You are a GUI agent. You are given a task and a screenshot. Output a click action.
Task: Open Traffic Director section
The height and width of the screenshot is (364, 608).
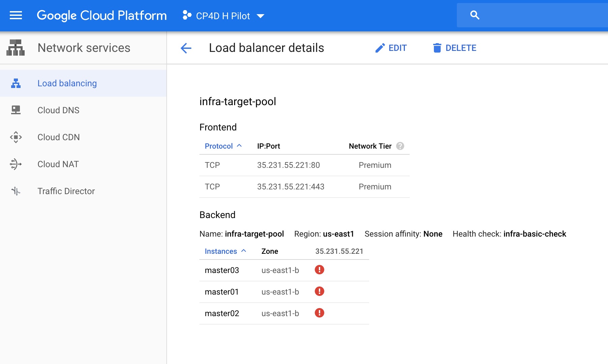point(83,191)
